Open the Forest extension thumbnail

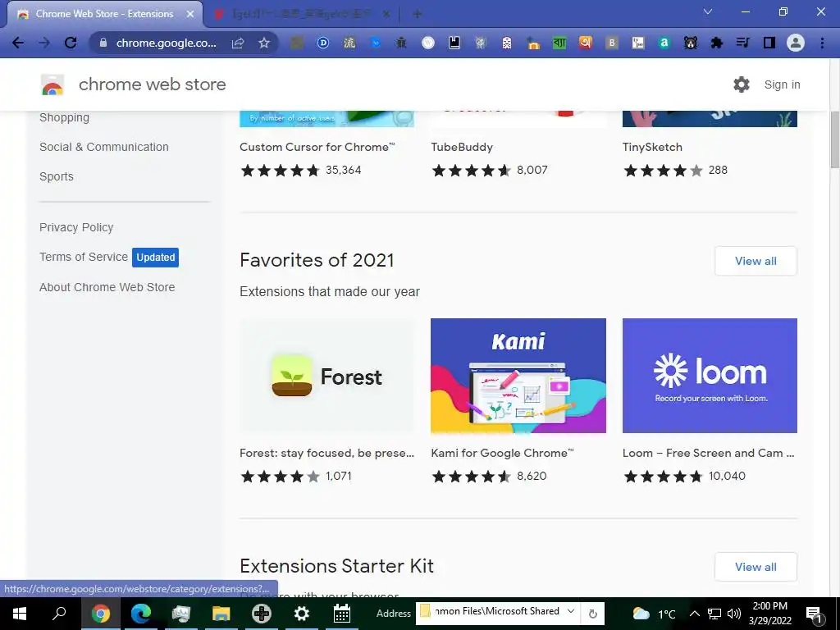[x=326, y=376]
